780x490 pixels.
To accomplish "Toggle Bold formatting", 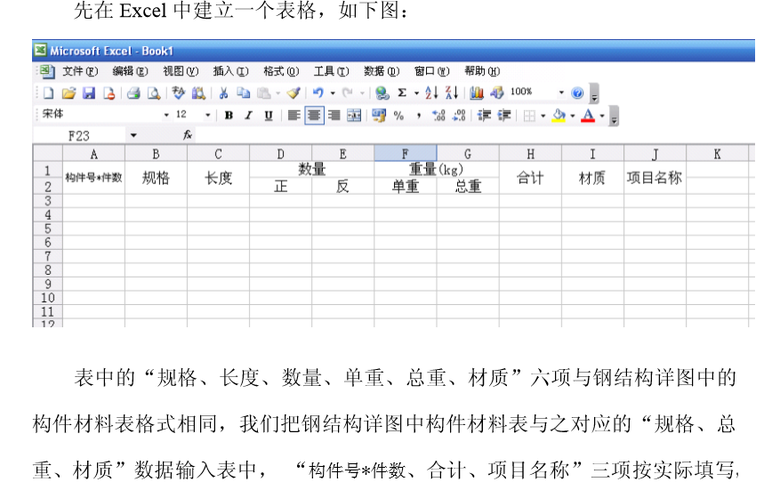I will (x=229, y=115).
